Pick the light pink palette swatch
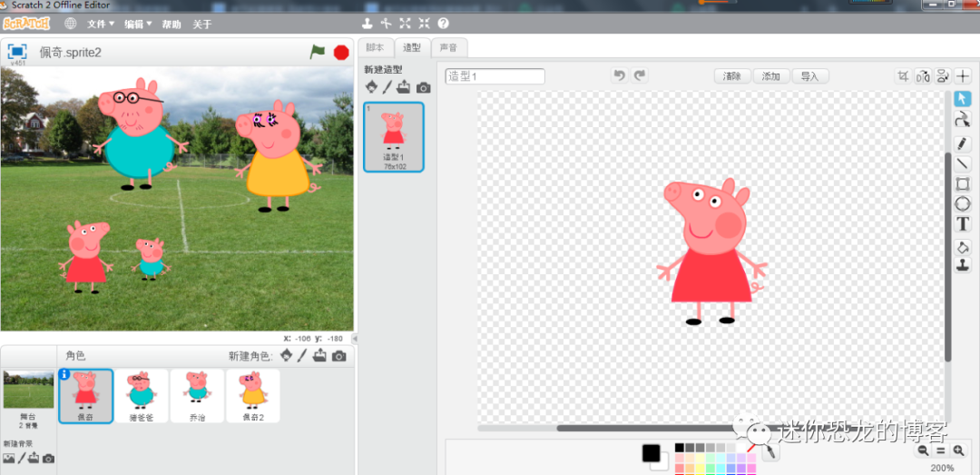 [x=680, y=458]
